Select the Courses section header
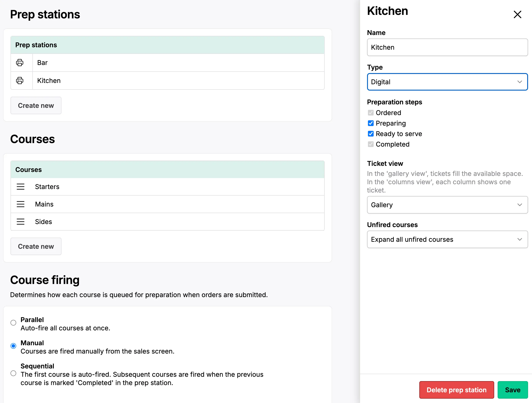Viewport: 532px width, 403px height. point(32,139)
